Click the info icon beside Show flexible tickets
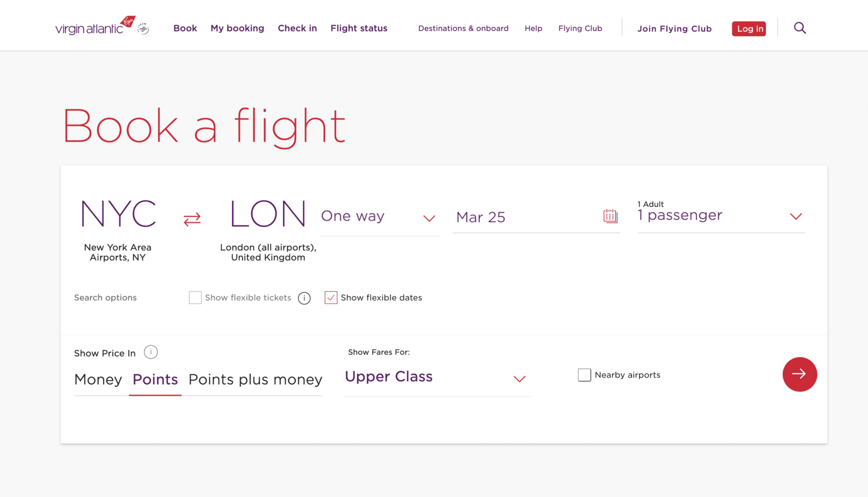The image size is (868, 497). (x=304, y=297)
